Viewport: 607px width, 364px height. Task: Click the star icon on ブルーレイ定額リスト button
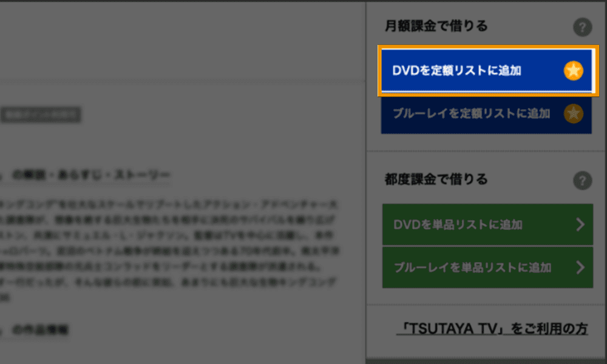click(x=573, y=113)
